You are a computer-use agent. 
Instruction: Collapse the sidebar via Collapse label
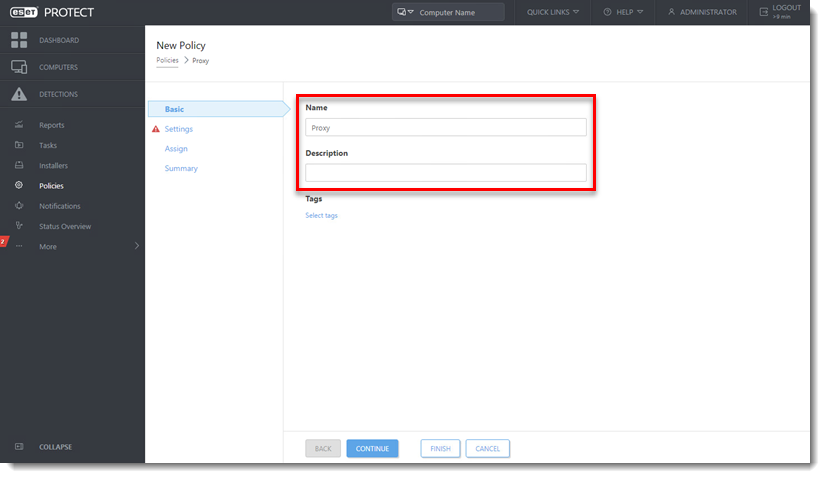pos(55,447)
